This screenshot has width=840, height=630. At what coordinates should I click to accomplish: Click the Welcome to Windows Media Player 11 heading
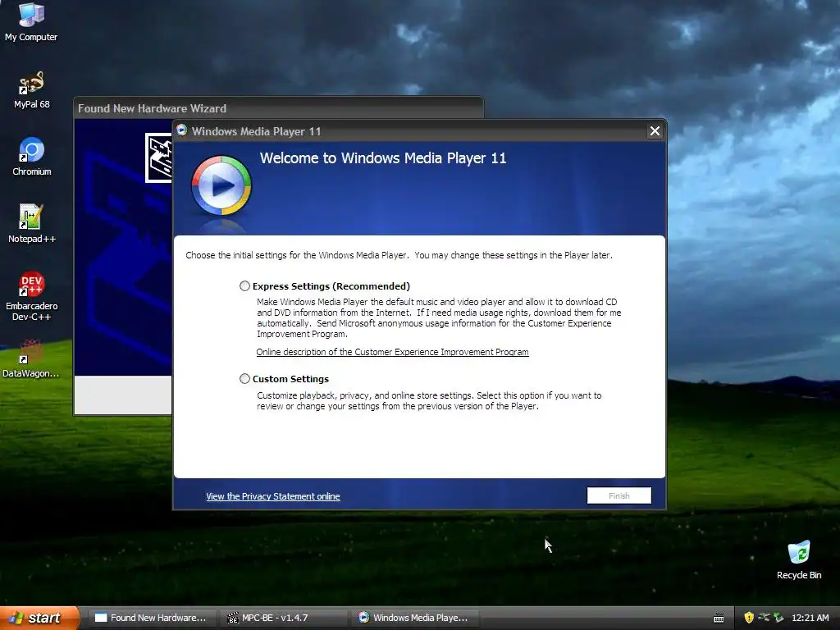pyautogui.click(x=382, y=158)
